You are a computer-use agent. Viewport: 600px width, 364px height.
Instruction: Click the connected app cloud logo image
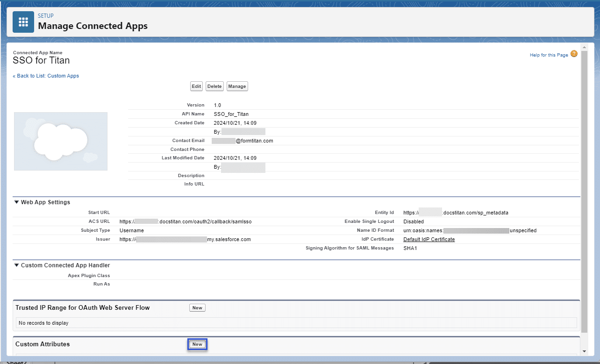pos(60,141)
